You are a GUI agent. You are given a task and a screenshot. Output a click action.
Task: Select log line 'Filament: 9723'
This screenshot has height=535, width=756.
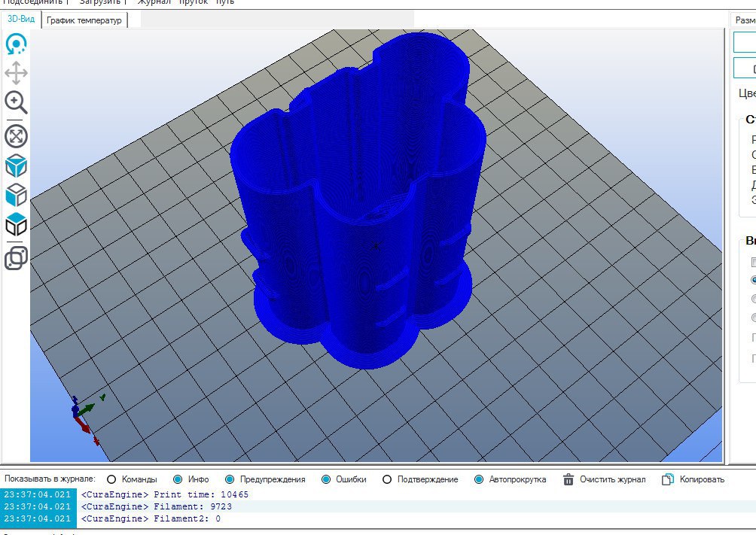point(157,506)
